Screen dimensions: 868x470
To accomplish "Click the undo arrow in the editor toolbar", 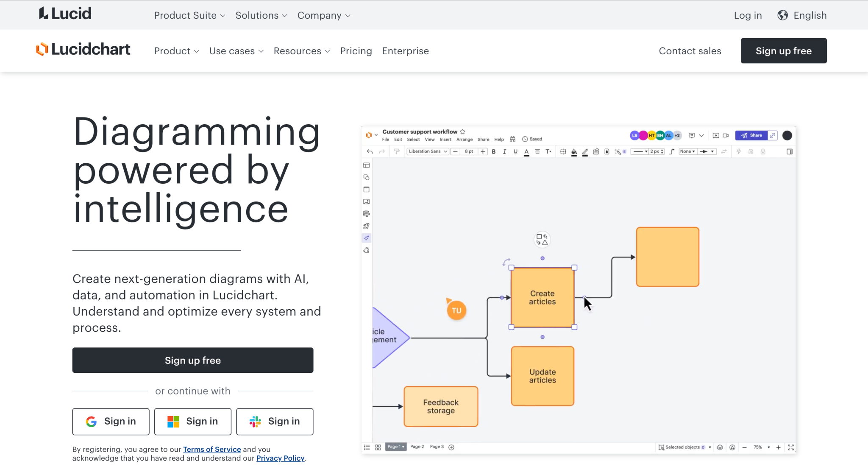I will pyautogui.click(x=369, y=151).
